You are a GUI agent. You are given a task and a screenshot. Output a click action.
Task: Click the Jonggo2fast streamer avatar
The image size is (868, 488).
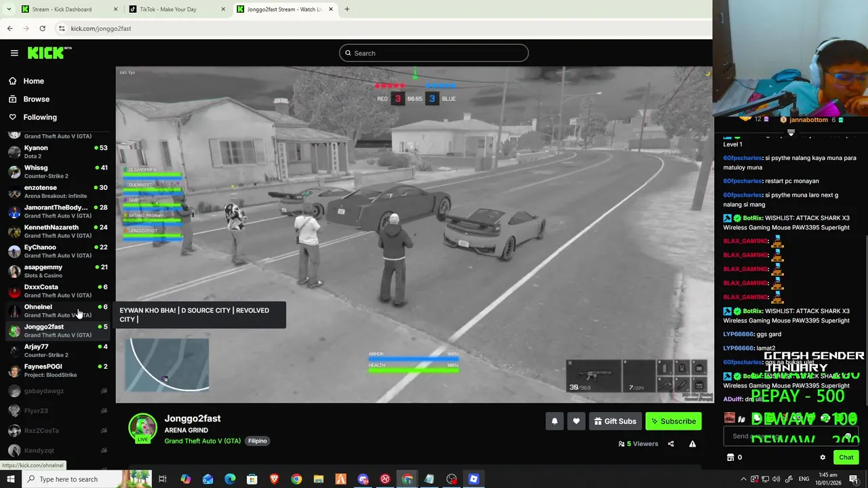click(142, 428)
